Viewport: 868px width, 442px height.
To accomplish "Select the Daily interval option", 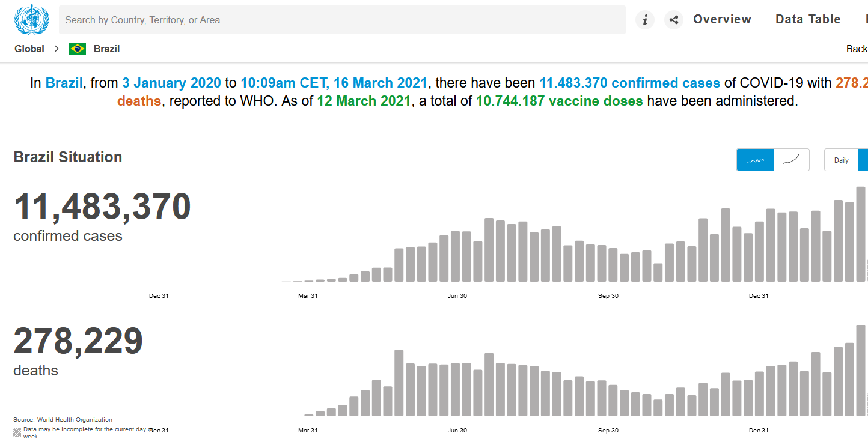I will pyautogui.click(x=842, y=160).
